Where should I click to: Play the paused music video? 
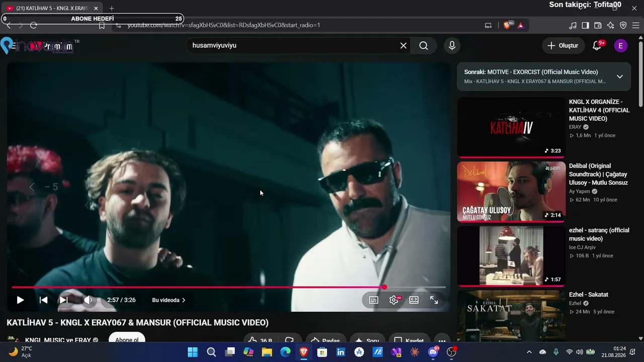[20, 300]
